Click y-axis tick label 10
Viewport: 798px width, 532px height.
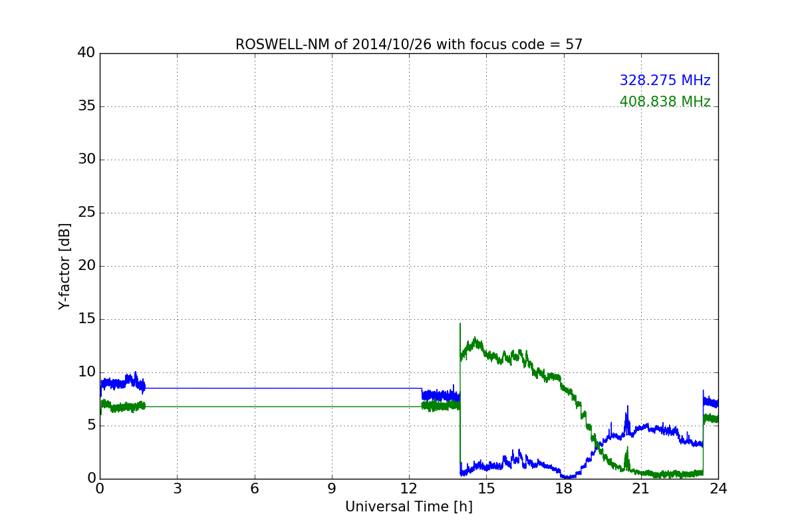pyautogui.click(x=86, y=372)
